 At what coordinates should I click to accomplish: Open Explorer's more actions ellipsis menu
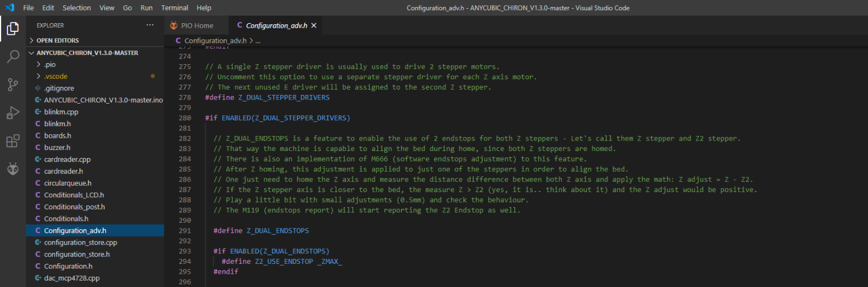(150, 25)
